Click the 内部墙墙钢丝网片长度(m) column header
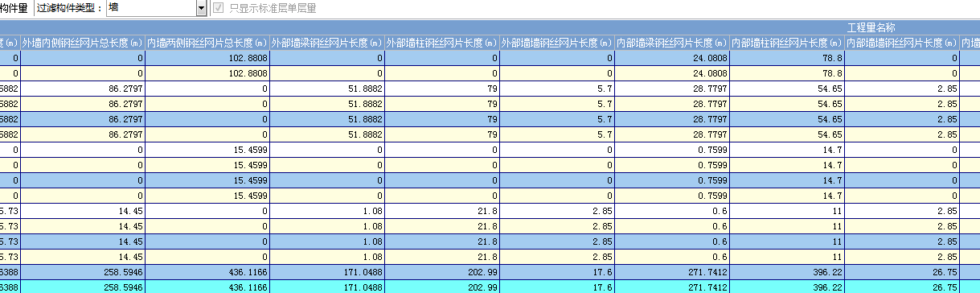The image size is (980, 293). point(903,43)
